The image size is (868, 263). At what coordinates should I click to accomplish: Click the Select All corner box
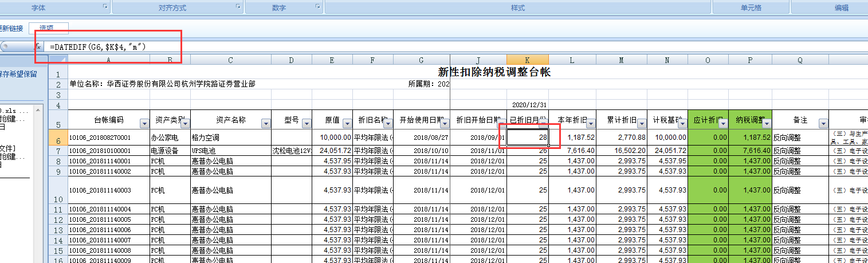coord(57,60)
